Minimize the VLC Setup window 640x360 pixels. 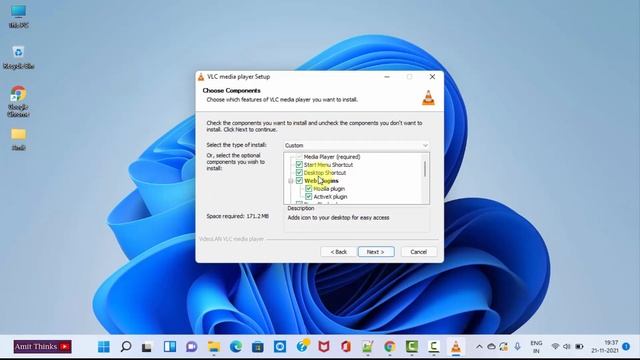(x=387, y=77)
